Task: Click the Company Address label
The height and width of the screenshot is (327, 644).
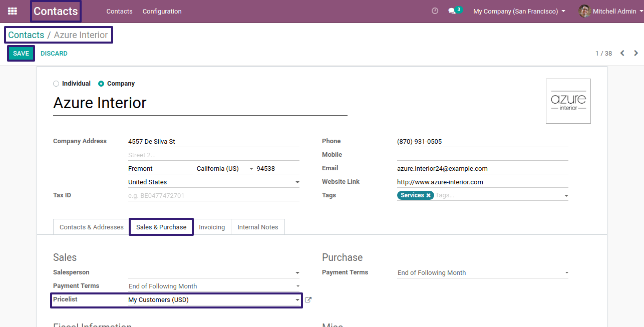Action: pos(80,141)
